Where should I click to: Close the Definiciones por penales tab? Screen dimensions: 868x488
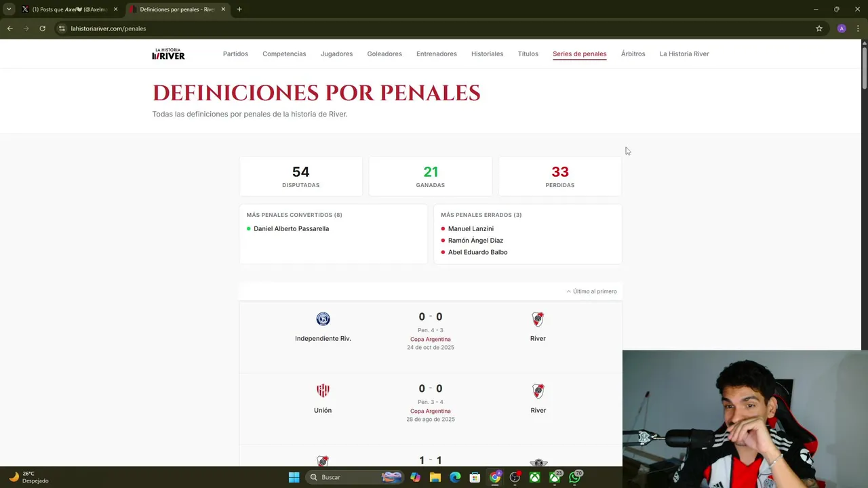pos(223,9)
